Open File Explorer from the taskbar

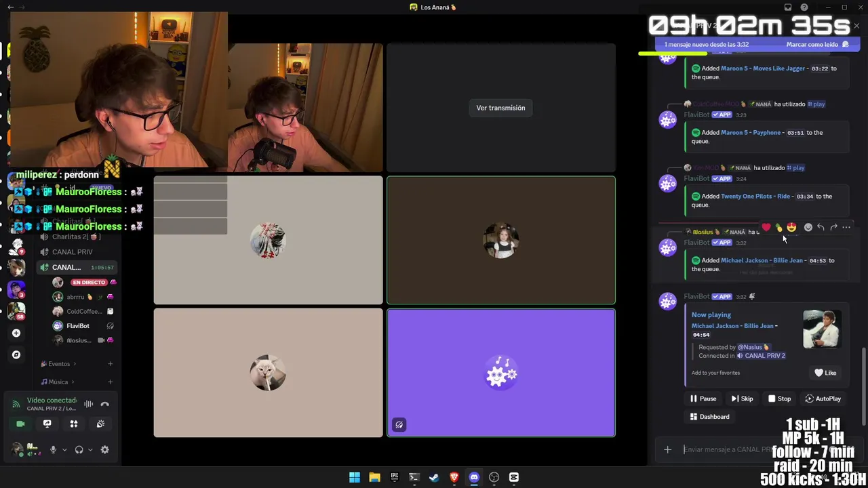click(x=374, y=477)
